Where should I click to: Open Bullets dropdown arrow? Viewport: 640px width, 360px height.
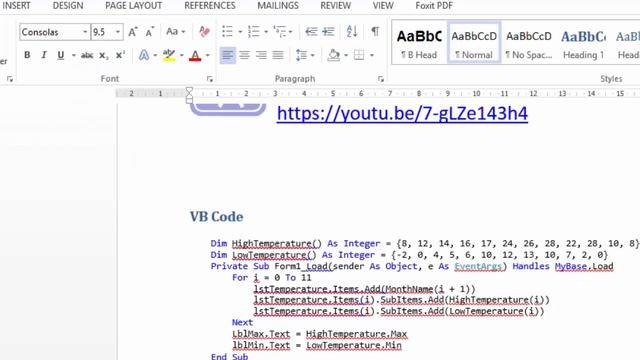coord(240,31)
